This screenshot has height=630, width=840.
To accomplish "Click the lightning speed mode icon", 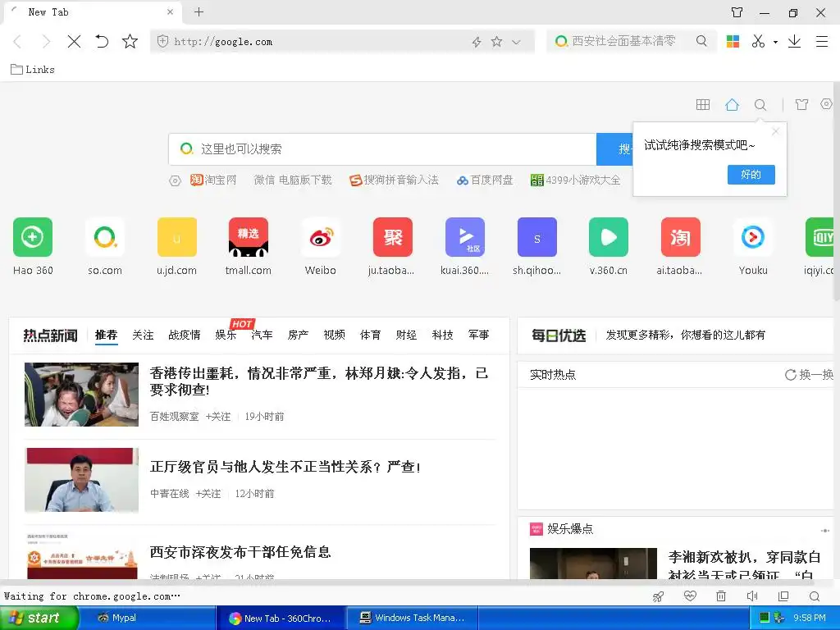I will click(477, 42).
